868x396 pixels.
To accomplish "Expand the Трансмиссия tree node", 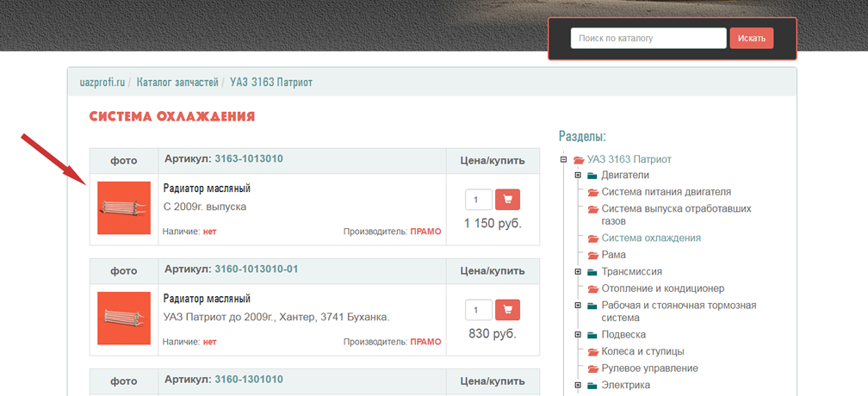I will click(578, 271).
